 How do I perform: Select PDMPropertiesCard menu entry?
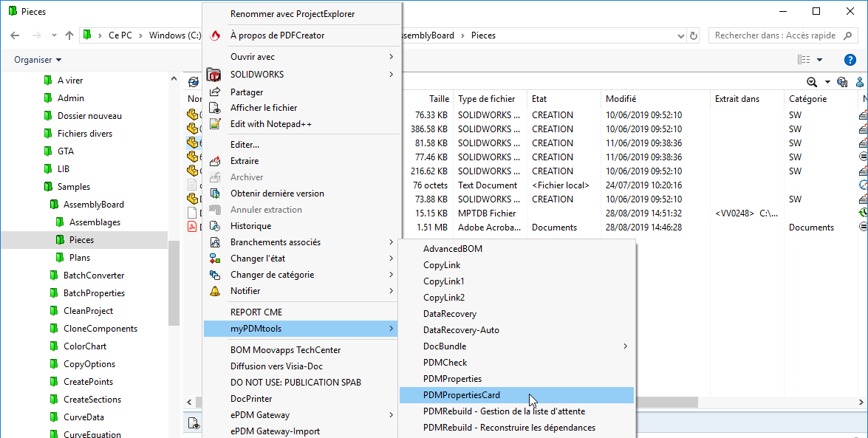(461, 395)
